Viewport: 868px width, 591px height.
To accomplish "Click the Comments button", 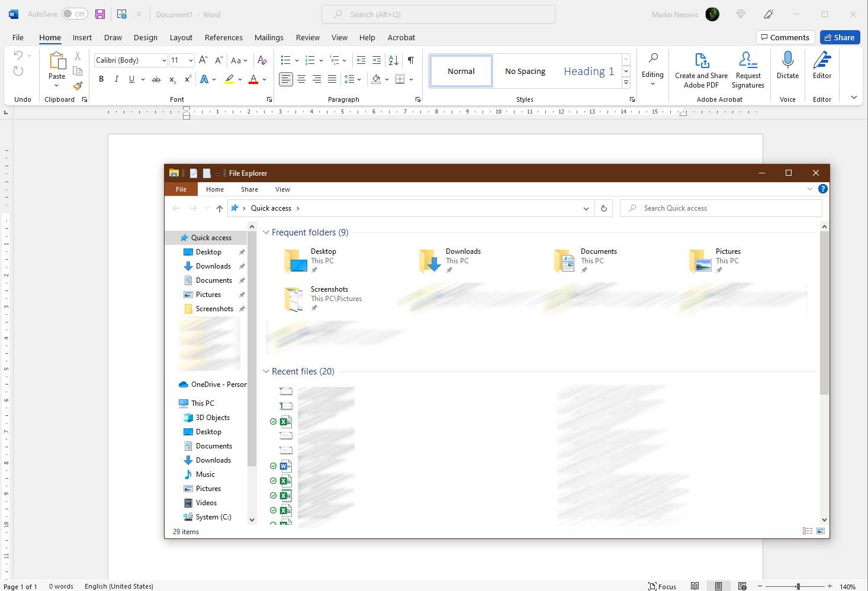I will pyautogui.click(x=785, y=37).
